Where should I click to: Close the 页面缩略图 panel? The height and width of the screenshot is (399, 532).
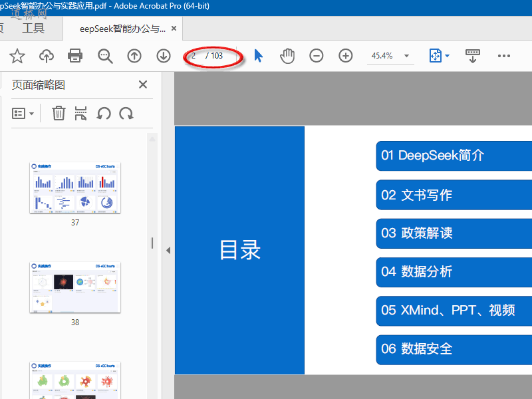pyautogui.click(x=143, y=84)
